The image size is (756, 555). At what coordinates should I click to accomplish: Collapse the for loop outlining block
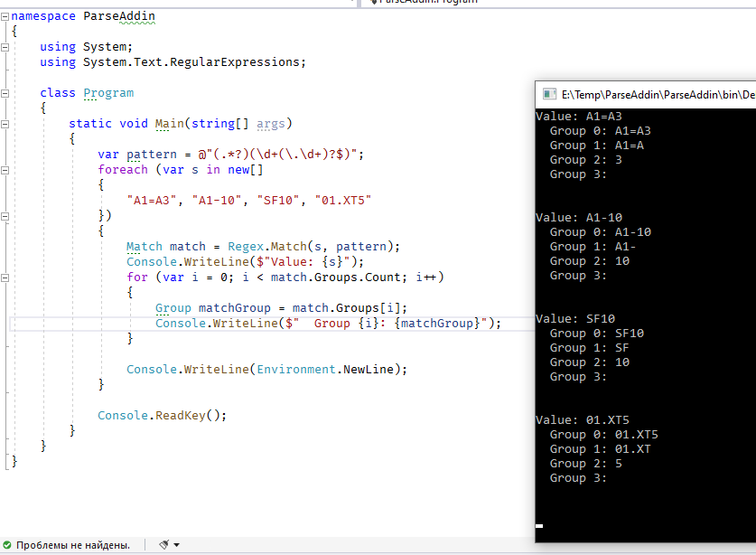pos(5,277)
